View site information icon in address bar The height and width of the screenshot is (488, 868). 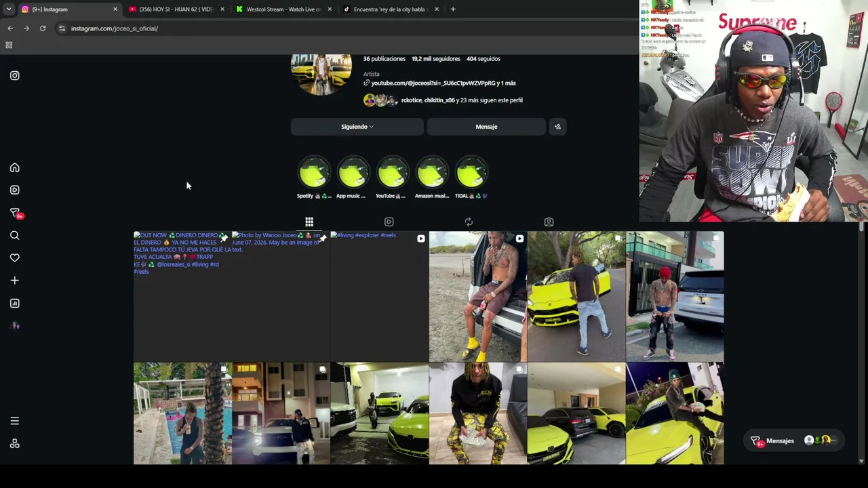62,28
